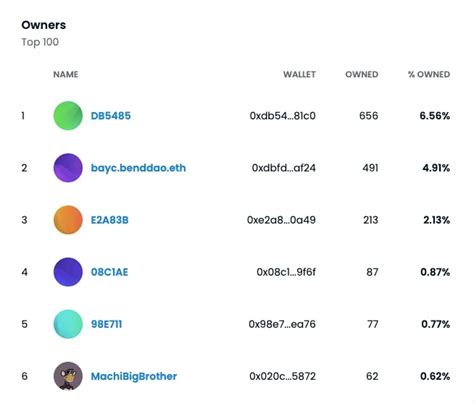474x403 pixels.
Task: Open the 08C1AE owner profile link
Action: [109, 272]
